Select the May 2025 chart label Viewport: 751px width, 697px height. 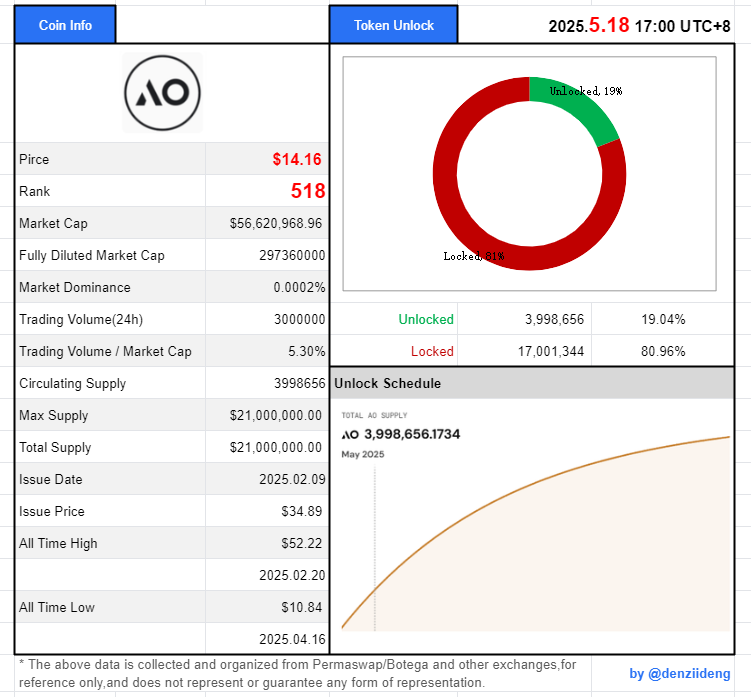[363, 455]
